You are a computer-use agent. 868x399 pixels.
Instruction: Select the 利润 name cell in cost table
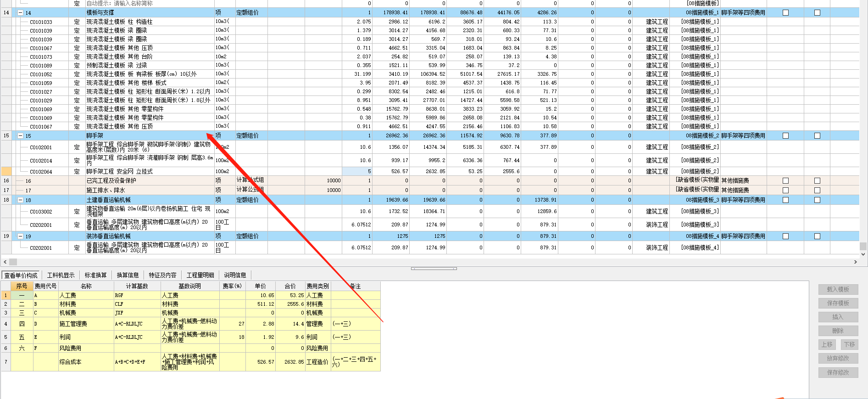86,337
